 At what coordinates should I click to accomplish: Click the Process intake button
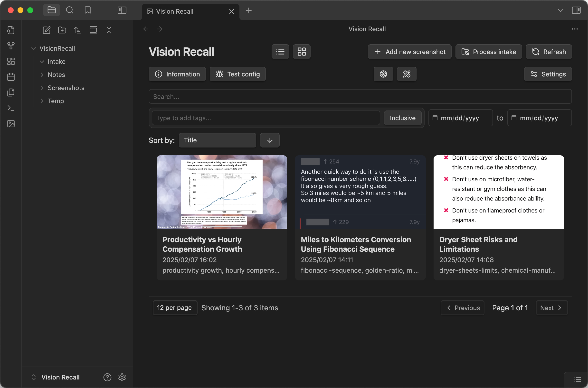click(x=488, y=52)
